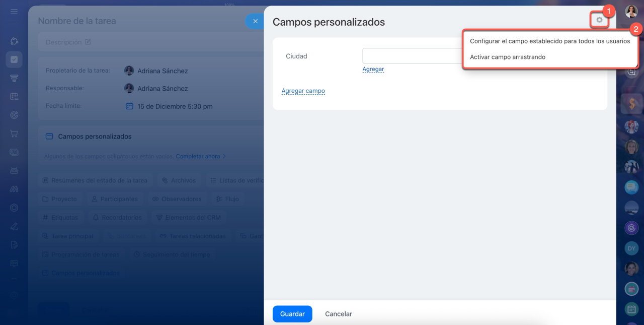This screenshot has height=325, width=644.
Task: Open the DY user avatar chat
Action: pyautogui.click(x=631, y=248)
